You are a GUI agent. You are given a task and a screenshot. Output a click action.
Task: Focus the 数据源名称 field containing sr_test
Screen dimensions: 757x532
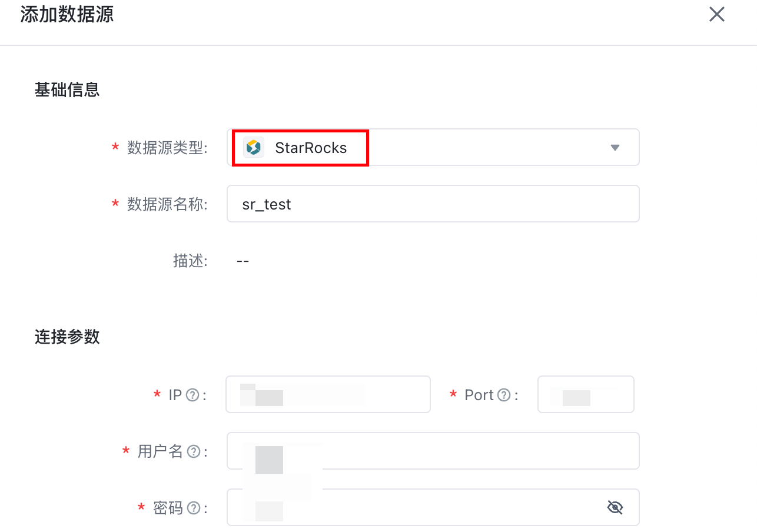[433, 204]
